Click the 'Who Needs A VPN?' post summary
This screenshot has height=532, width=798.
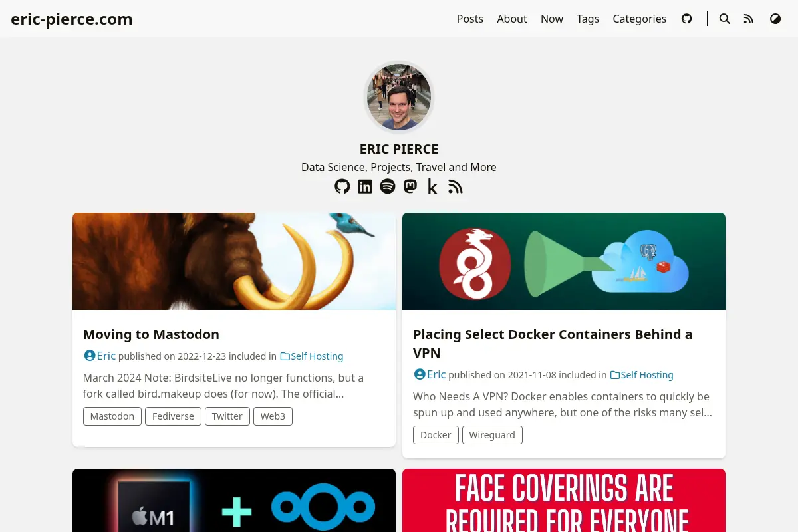point(563,404)
